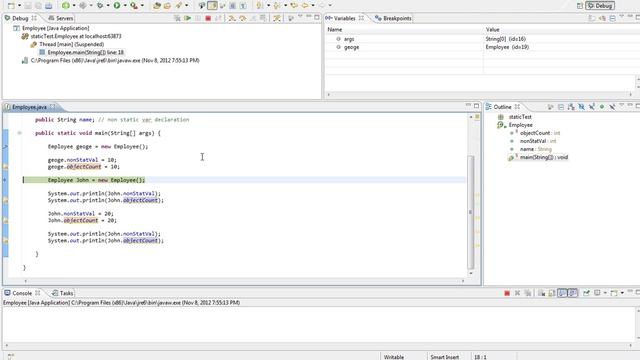Click red Terminate icon in Debug view
Viewport: 640px width, 360px height.
point(208,18)
